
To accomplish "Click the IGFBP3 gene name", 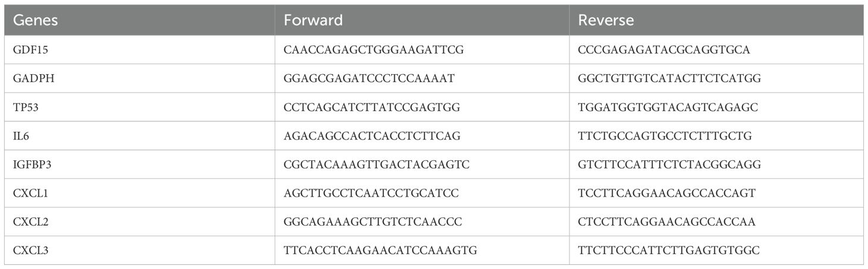I will coord(32,164).
